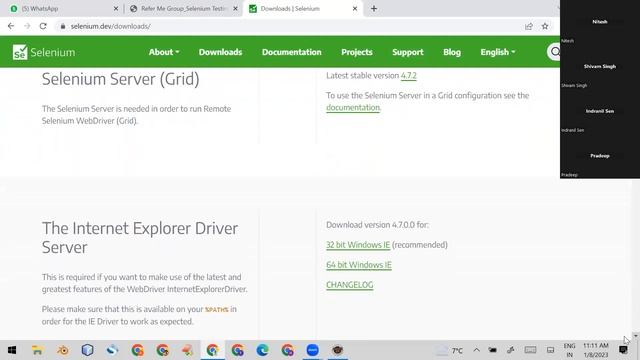The image size is (640, 360).
Task: Click the ENG IN language indicator
Action: click(569, 350)
